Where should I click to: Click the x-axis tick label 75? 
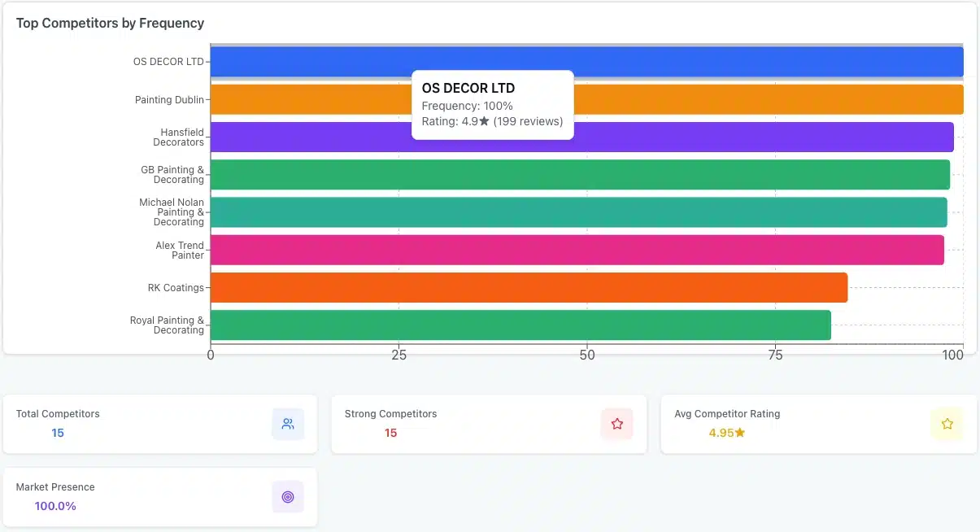click(775, 355)
